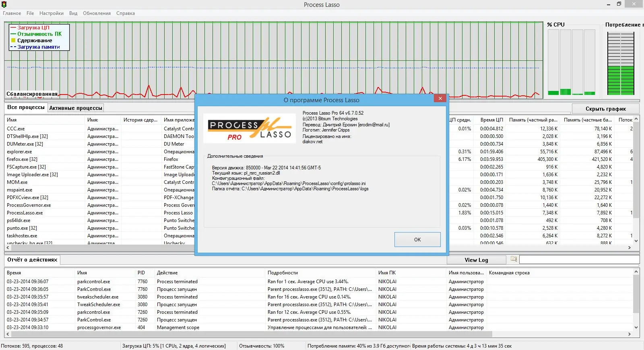The width and height of the screenshot is (644, 350).
Task: Click the process list scroll-down arrow
Action: [636, 241]
